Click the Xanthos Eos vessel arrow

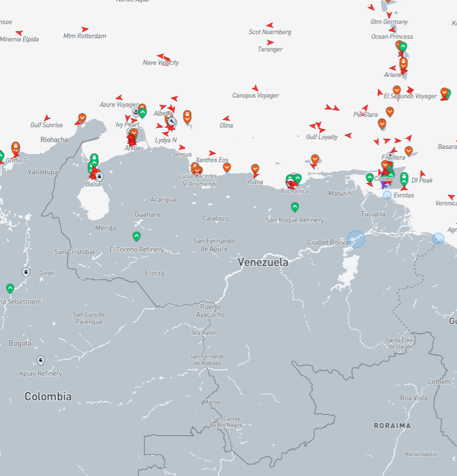pos(212,153)
